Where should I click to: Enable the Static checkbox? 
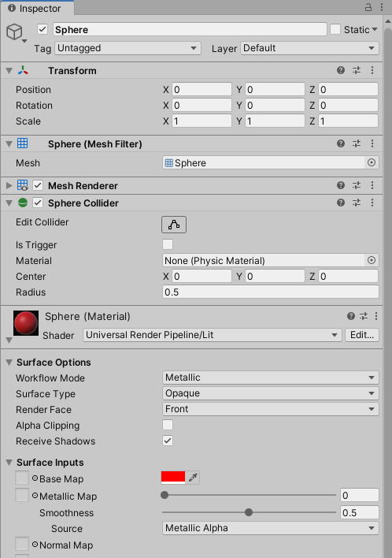point(335,29)
